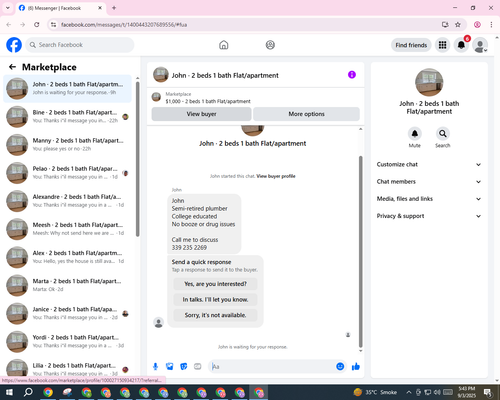Open Manny's conversation in the list
This screenshot has width=500, height=400.
pyautogui.click(x=67, y=145)
